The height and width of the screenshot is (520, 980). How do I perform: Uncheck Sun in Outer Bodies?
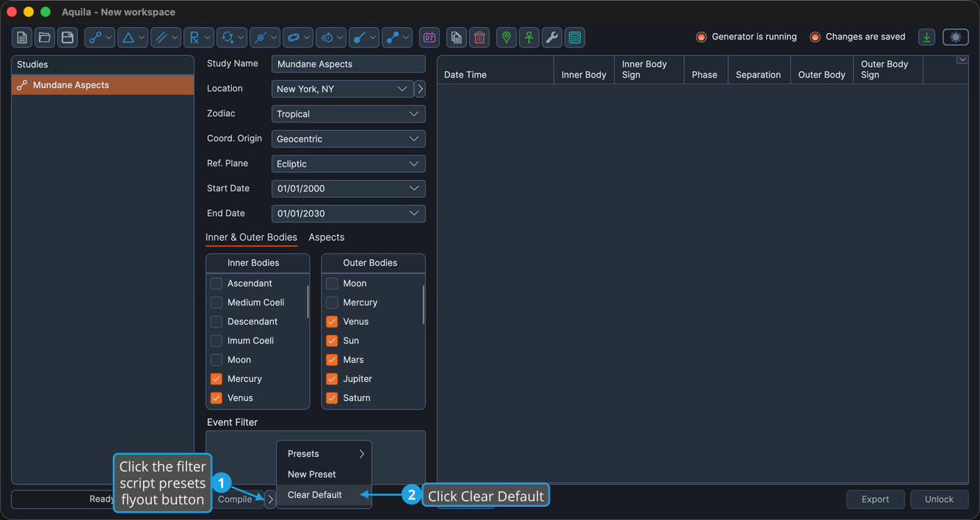[x=332, y=341]
